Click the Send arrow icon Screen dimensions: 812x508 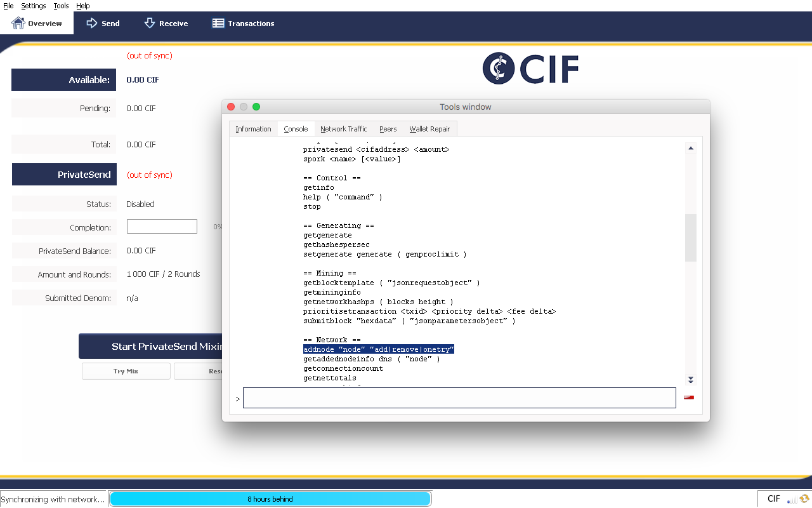(91, 23)
